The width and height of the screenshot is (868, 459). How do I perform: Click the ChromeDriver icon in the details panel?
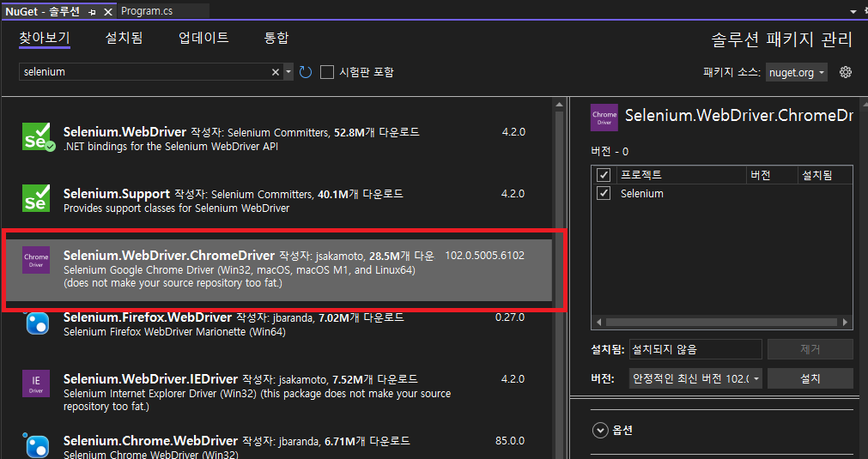(x=604, y=118)
